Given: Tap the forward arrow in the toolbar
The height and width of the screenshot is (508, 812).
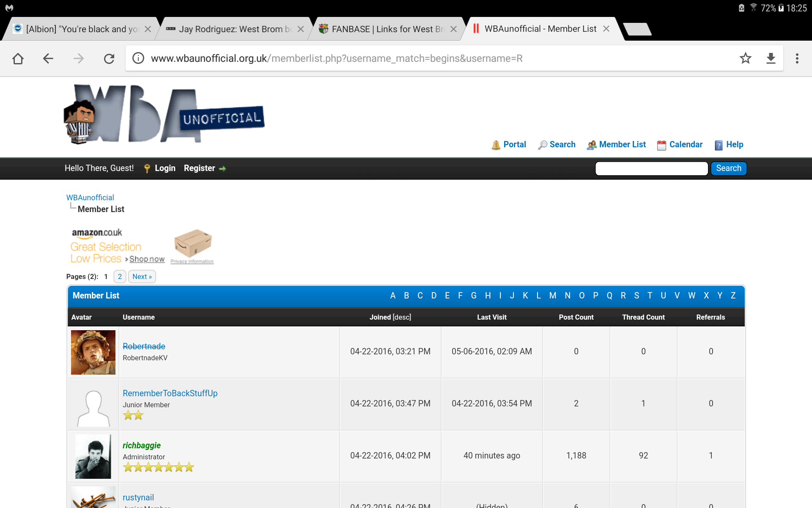Looking at the screenshot, I should (x=79, y=58).
